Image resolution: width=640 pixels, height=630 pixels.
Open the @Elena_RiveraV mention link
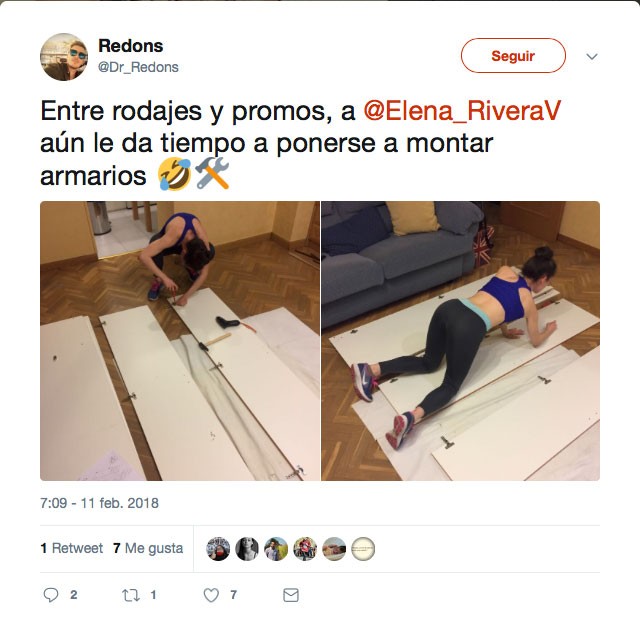click(x=462, y=111)
